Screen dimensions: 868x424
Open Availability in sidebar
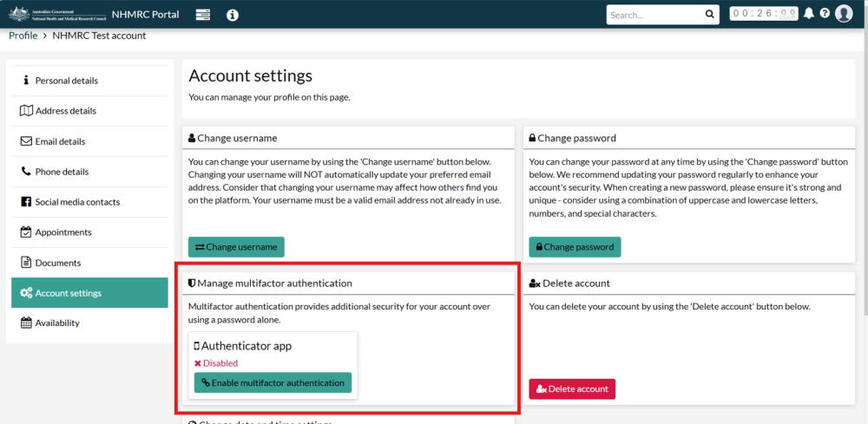pos(89,323)
